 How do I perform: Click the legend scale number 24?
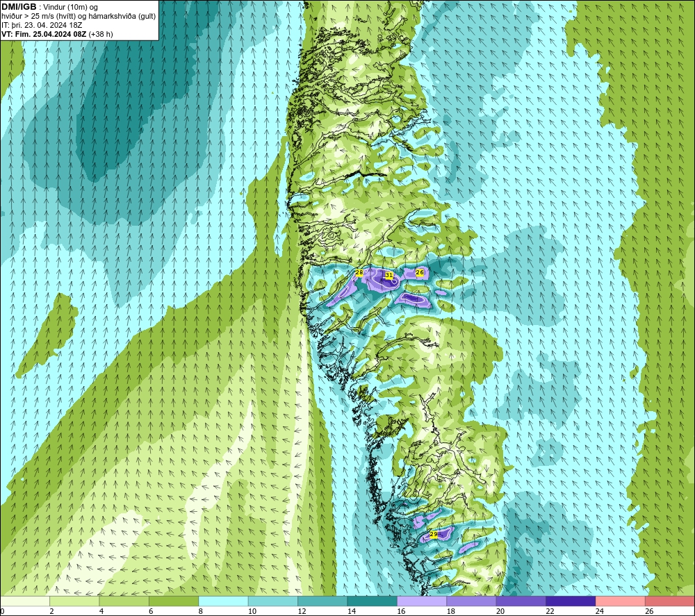pyautogui.click(x=600, y=611)
